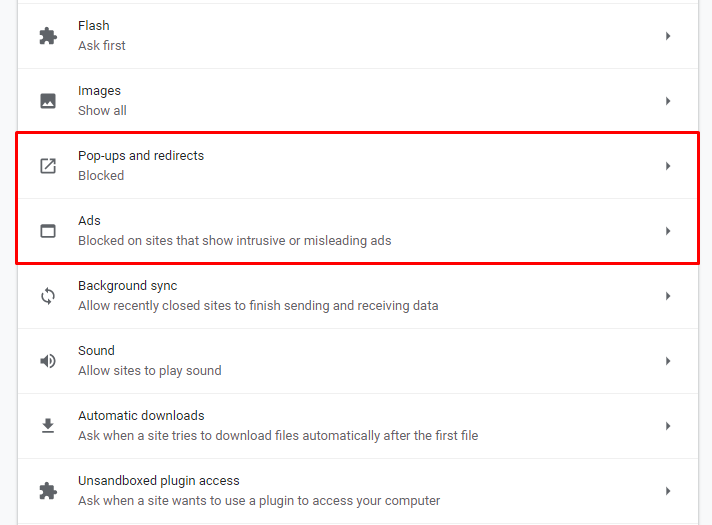Click the "Automatic downloads" heading text

click(141, 416)
